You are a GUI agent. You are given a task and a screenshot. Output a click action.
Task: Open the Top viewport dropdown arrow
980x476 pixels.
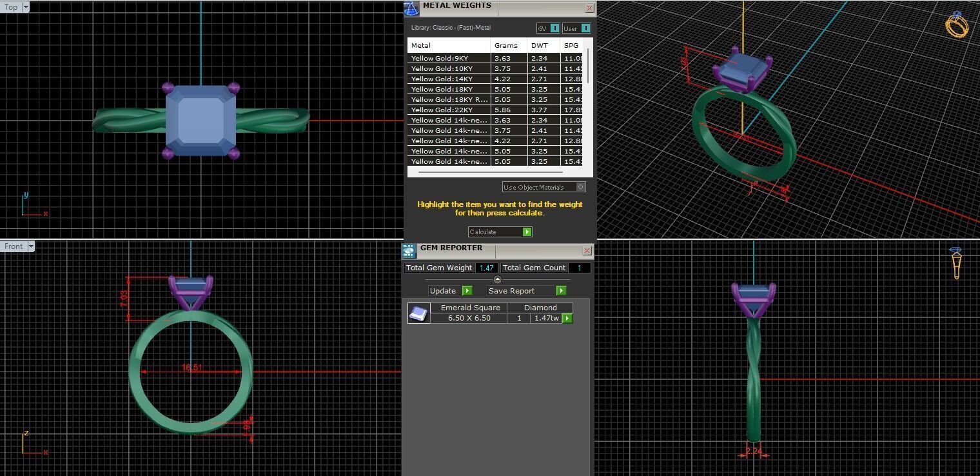(26, 7)
